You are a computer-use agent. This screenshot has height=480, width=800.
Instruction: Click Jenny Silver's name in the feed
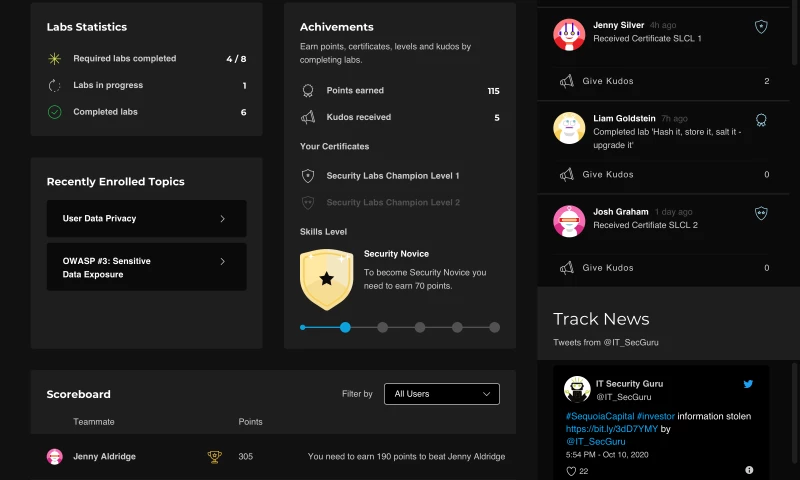pyautogui.click(x=618, y=25)
